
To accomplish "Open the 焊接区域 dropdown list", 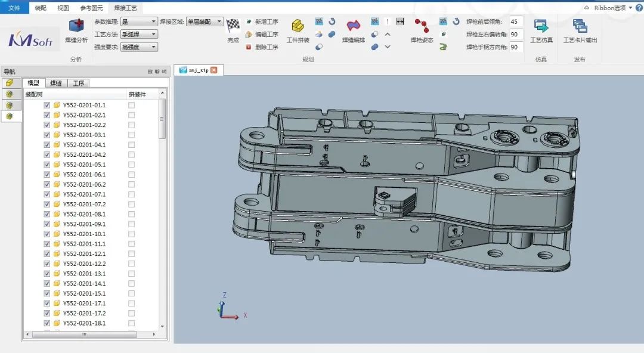I will tap(219, 21).
